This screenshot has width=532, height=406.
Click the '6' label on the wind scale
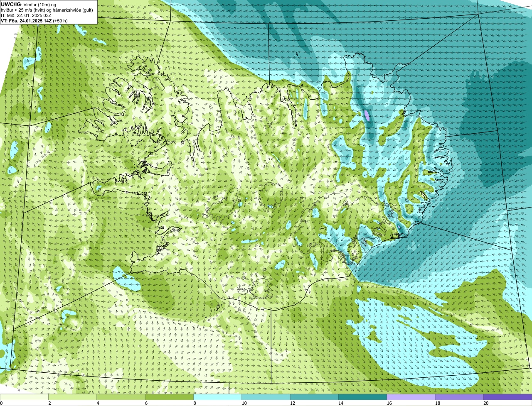[x=146, y=403]
